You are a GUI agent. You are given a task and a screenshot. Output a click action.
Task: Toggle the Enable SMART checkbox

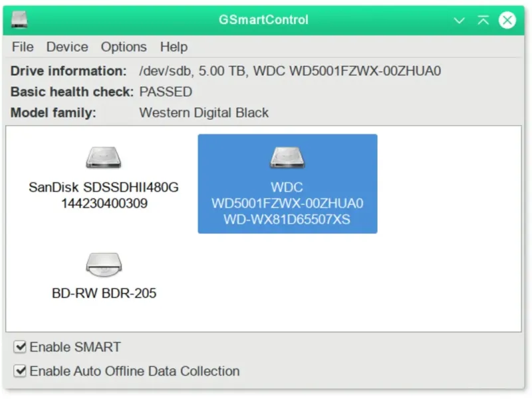[20, 346]
